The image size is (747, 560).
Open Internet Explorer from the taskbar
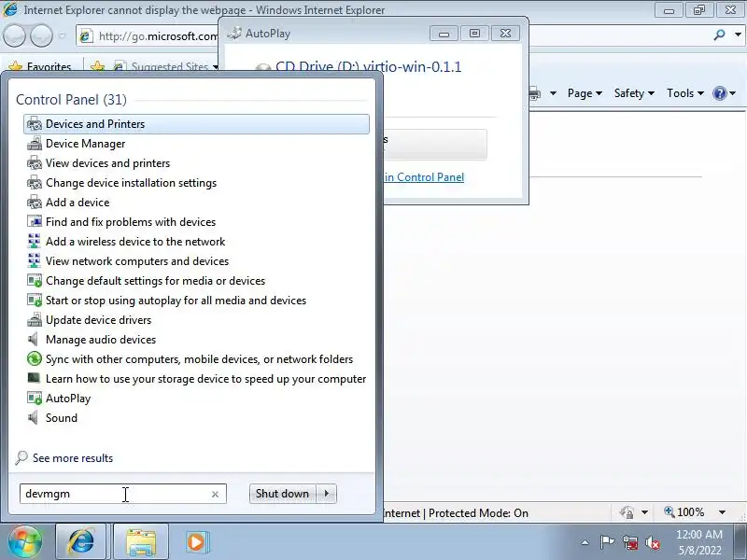point(81,541)
